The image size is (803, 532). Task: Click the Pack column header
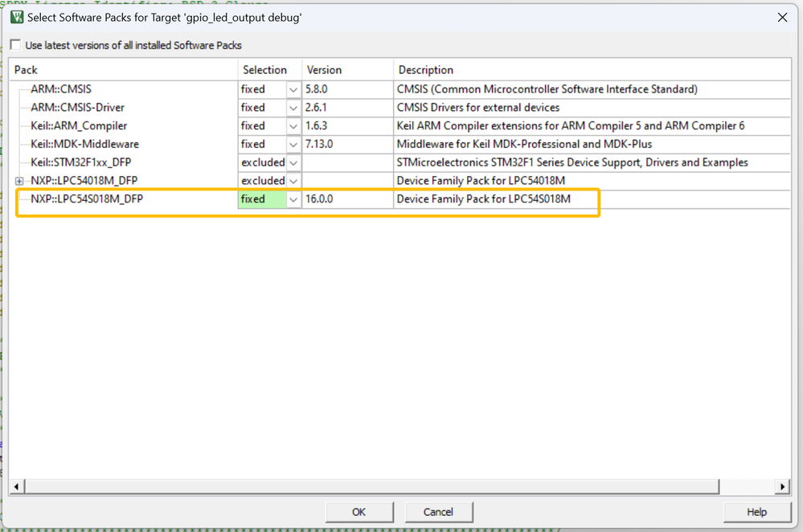(124, 70)
